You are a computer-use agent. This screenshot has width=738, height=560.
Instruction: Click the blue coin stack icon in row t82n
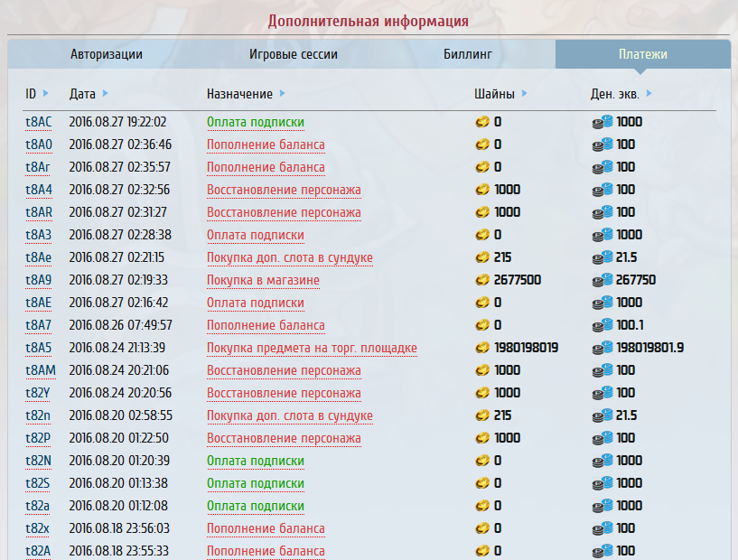click(x=603, y=415)
